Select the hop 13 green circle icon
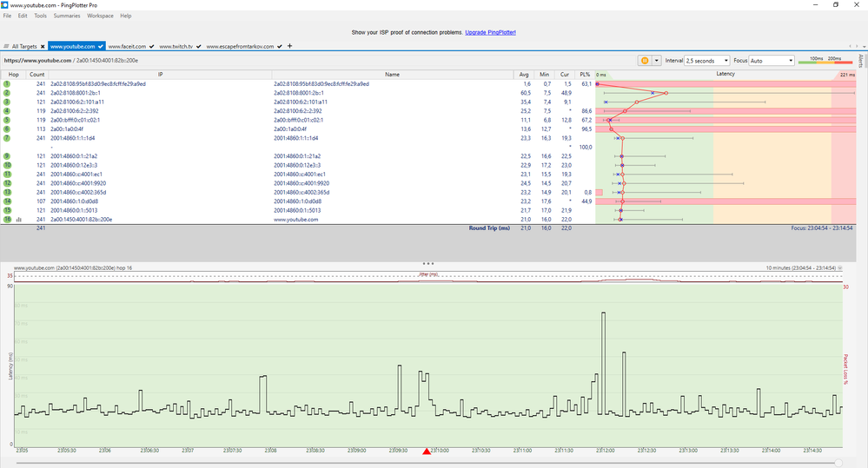 (7, 193)
